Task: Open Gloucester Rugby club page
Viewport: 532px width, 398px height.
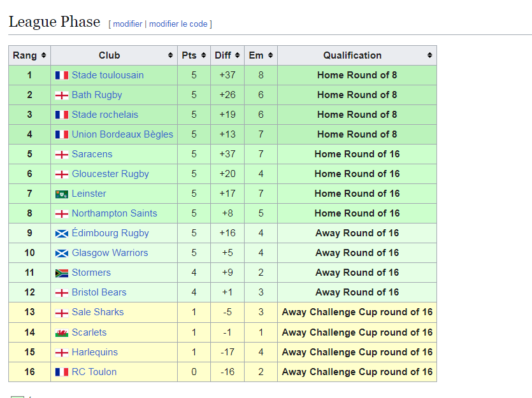Action: tap(110, 174)
